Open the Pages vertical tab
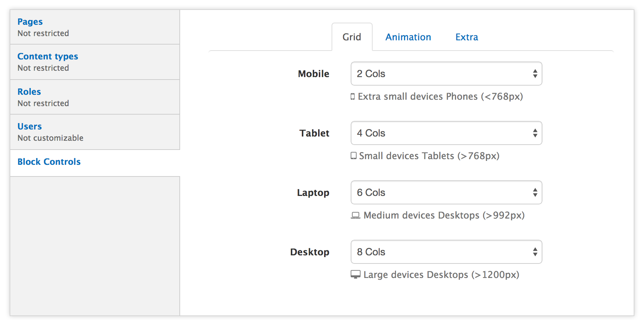644x325 pixels. pyautogui.click(x=30, y=22)
